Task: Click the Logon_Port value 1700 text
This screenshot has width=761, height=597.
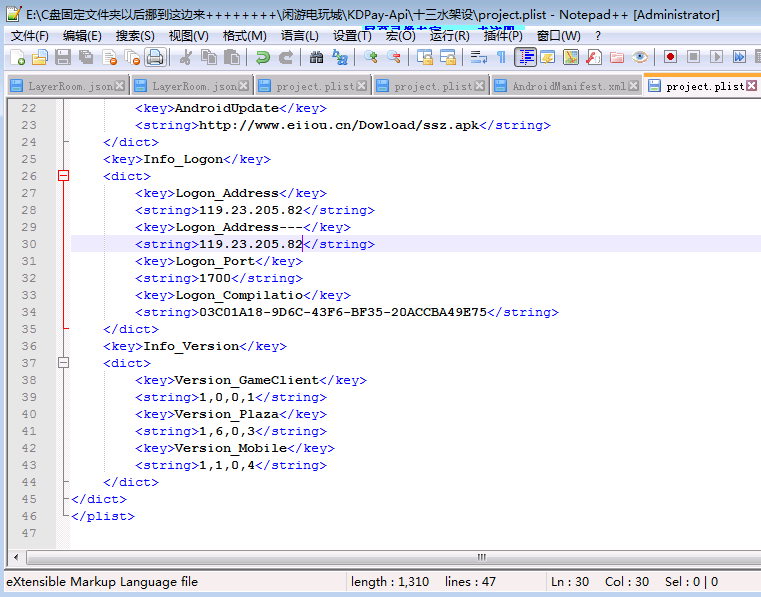Action: click(214, 278)
